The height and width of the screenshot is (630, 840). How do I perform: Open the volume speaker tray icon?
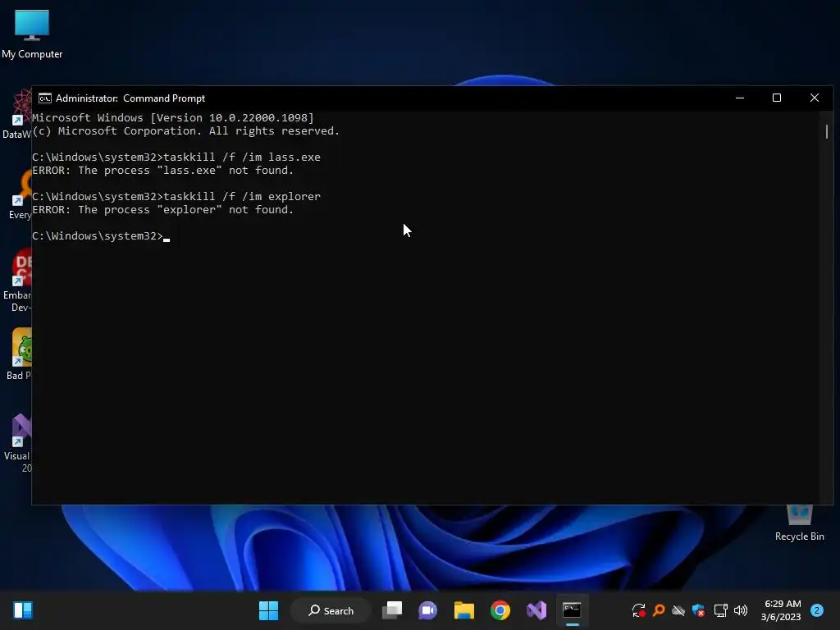[741, 610]
